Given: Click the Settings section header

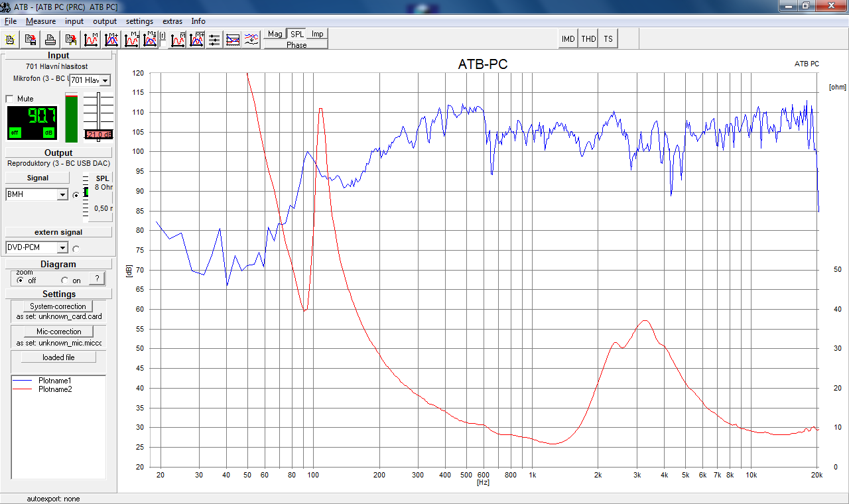Looking at the screenshot, I should tap(58, 294).
